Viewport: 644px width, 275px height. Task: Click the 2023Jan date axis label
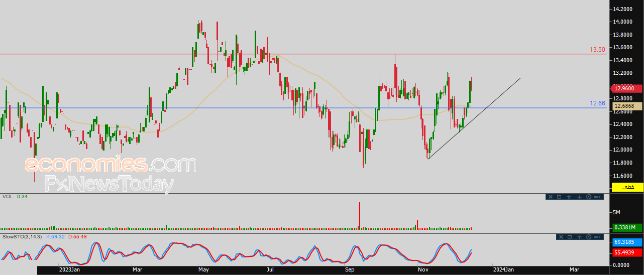pyautogui.click(x=68, y=270)
